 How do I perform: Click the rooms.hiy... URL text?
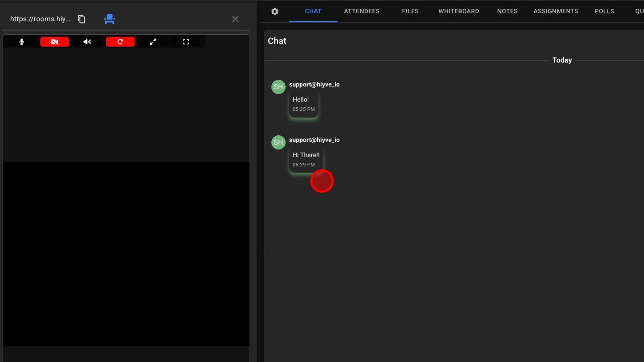click(40, 19)
